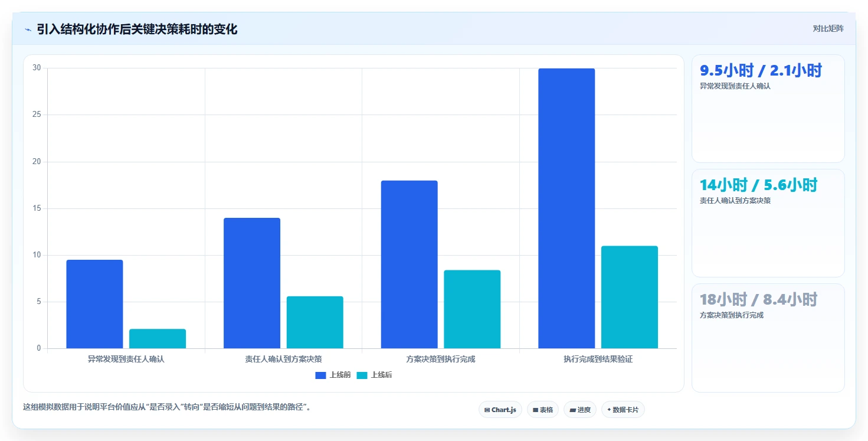Screen dimensions: 868x441
Task: Toggle the 上线后 legend item
Action: tap(375, 375)
